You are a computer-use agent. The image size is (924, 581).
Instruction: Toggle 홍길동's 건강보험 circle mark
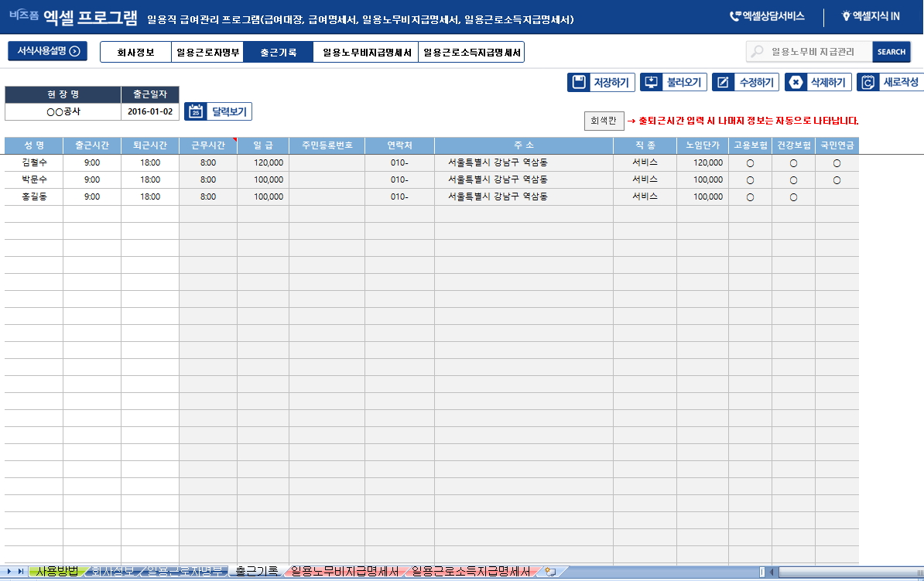[x=793, y=197]
